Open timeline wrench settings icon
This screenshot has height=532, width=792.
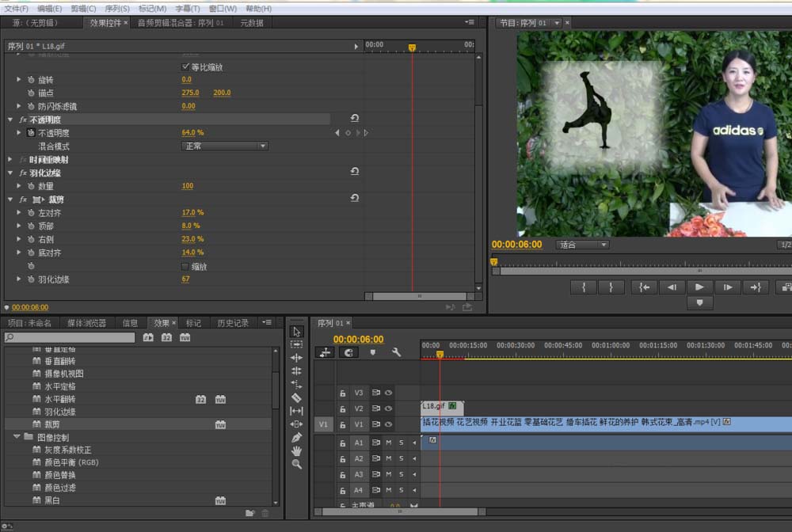[x=396, y=352]
